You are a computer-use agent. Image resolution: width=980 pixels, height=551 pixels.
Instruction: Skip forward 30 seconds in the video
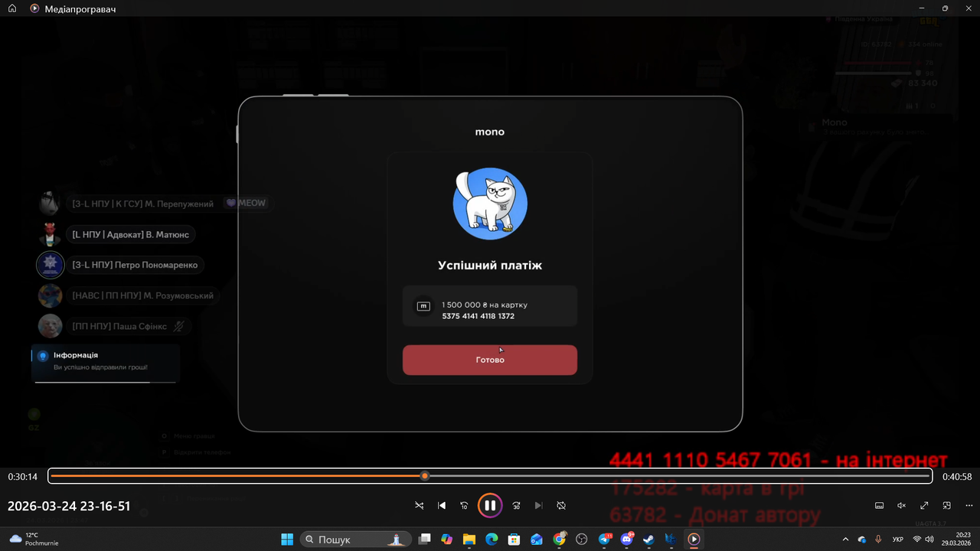tap(516, 506)
